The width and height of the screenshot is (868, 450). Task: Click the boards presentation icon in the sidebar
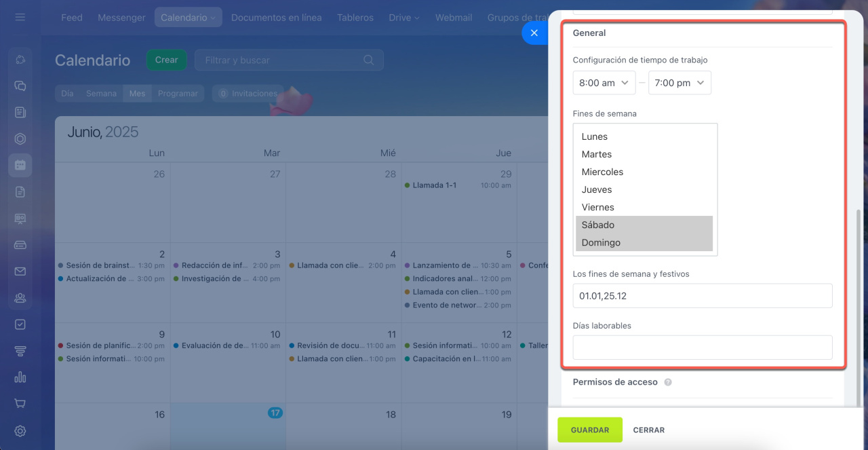[x=20, y=219]
